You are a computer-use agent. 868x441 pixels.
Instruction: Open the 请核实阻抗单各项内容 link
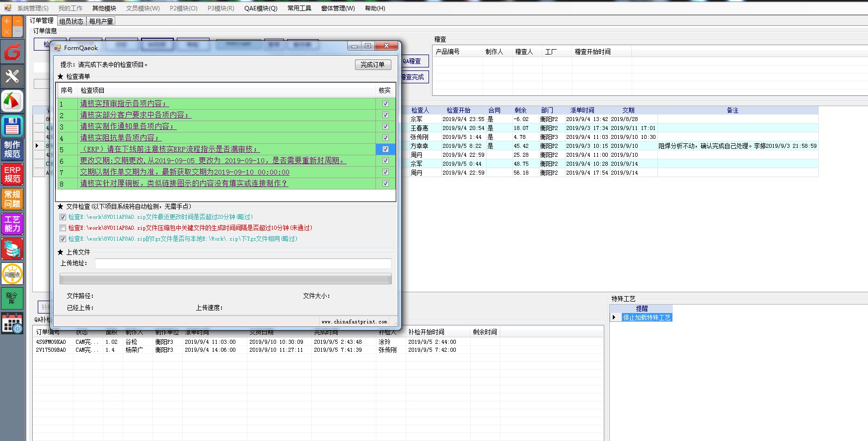[x=121, y=138]
